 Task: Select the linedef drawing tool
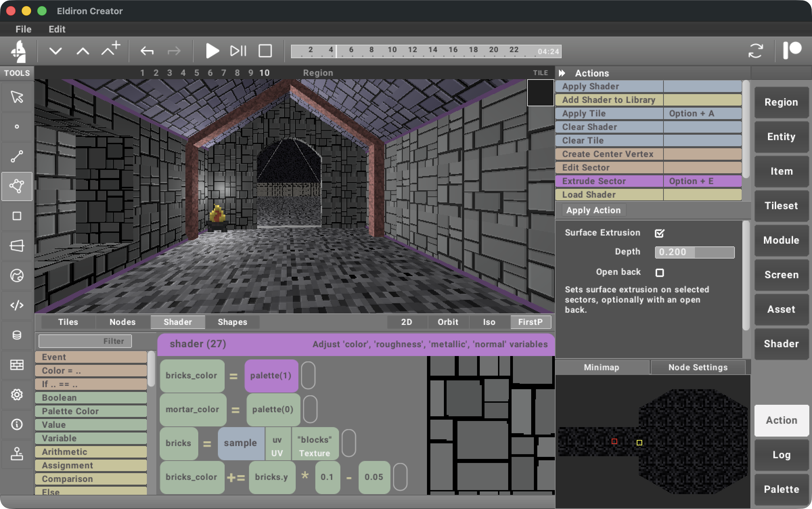[17, 156]
